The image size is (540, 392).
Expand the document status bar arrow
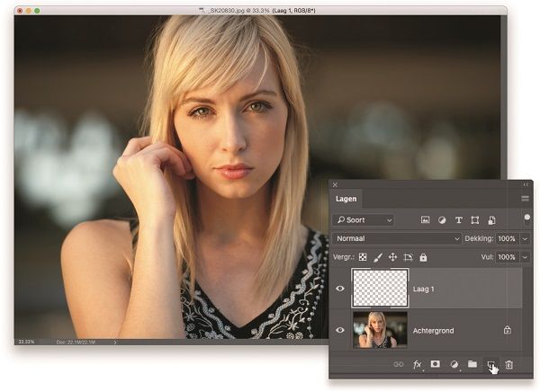click(x=115, y=342)
